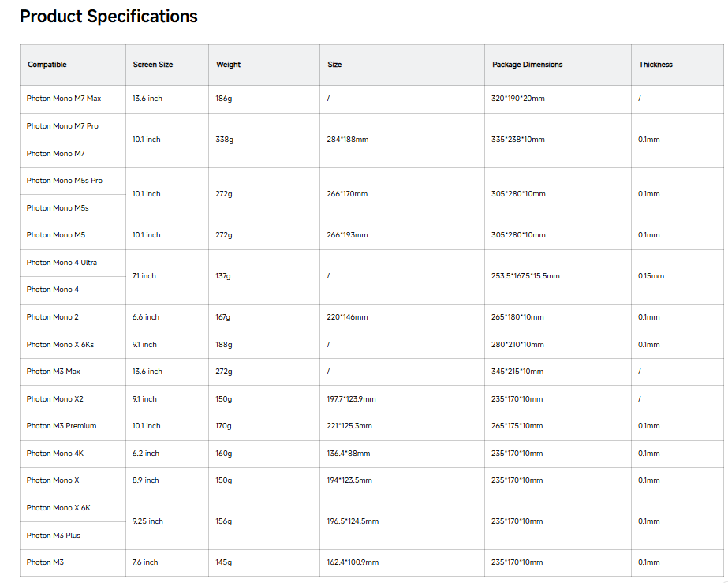Select the 253.5*167.5*15.5mm dimensions cell
Screen dimensions: 728x583
(x=526, y=276)
